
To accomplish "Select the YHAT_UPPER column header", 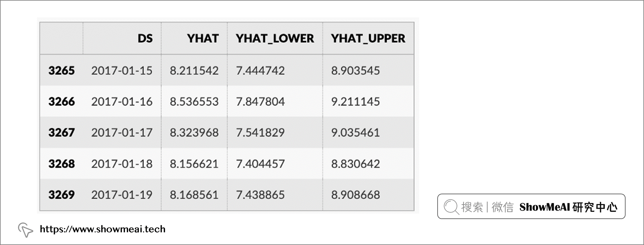I will tap(368, 39).
